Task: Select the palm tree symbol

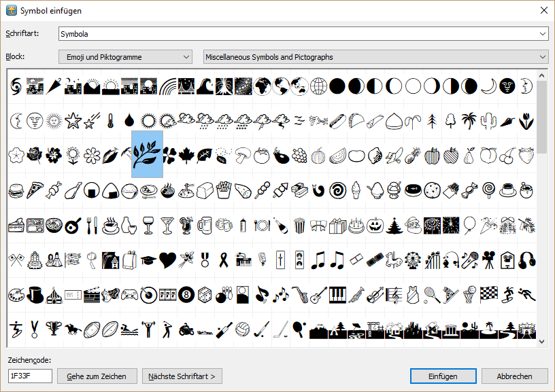Action: [468, 122]
